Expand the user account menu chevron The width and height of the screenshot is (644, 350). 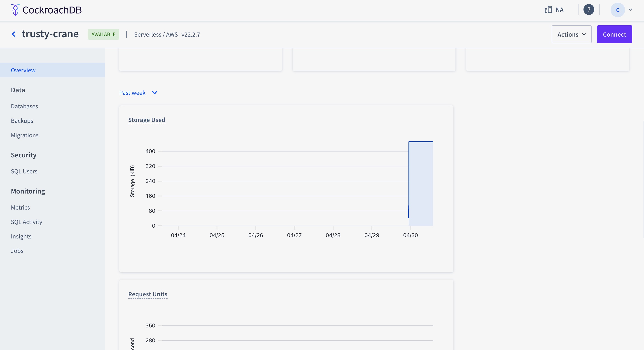(630, 9)
